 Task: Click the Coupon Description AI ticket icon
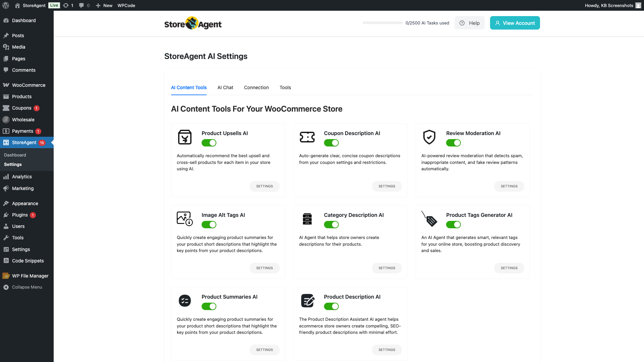(307, 137)
